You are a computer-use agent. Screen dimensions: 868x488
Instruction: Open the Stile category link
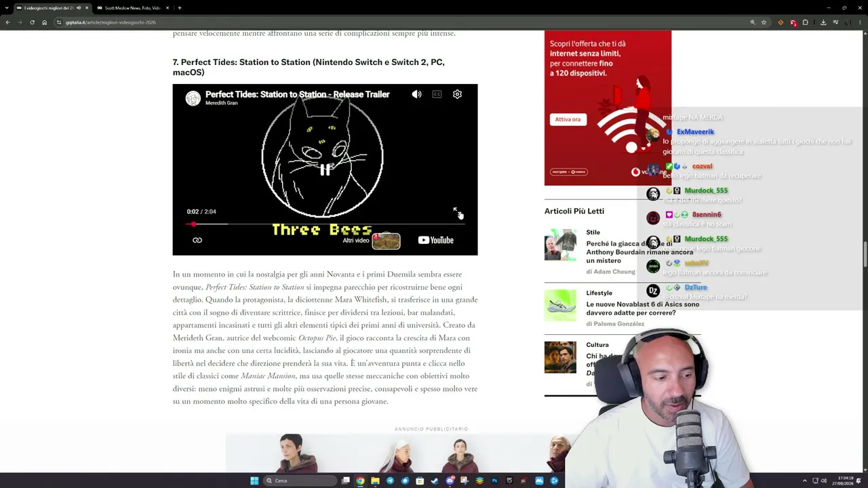tap(593, 232)
